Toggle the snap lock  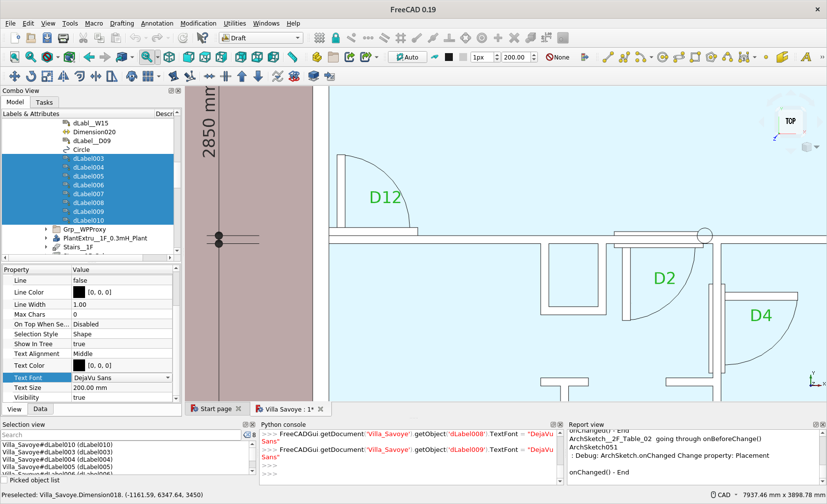click(336, 38)
